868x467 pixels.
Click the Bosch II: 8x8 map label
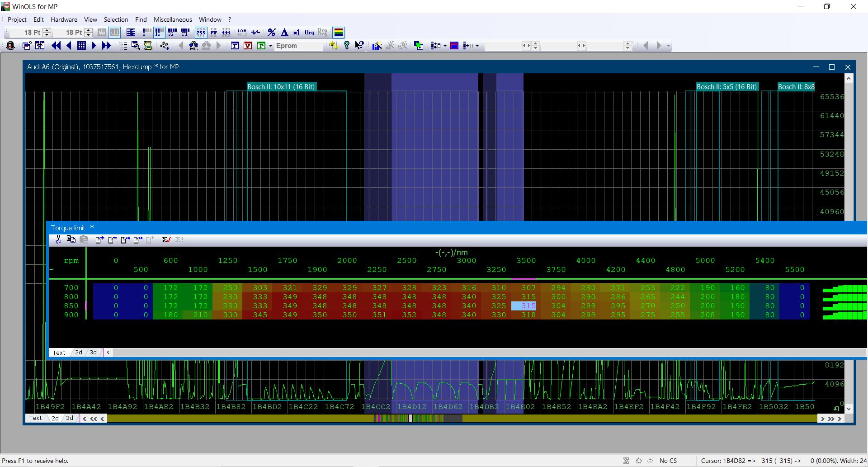[x=796, y=86]
